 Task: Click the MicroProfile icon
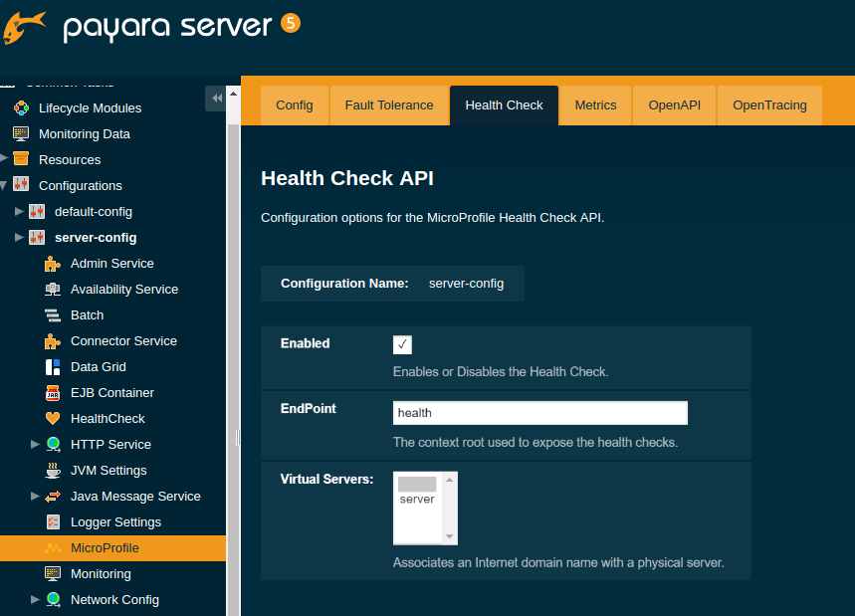(x=53, y=548)
